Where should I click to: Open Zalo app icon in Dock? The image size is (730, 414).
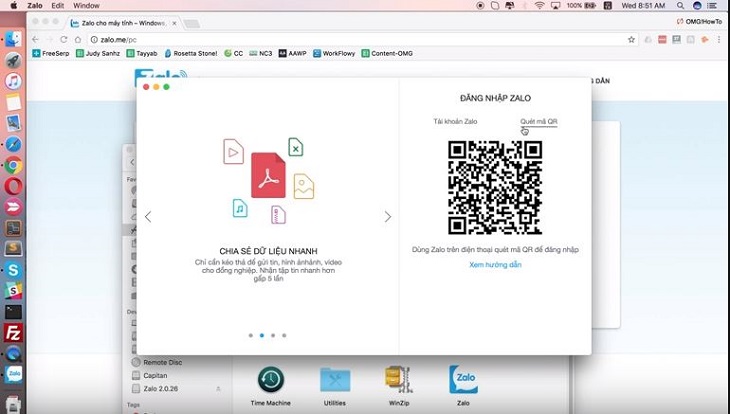13,374
